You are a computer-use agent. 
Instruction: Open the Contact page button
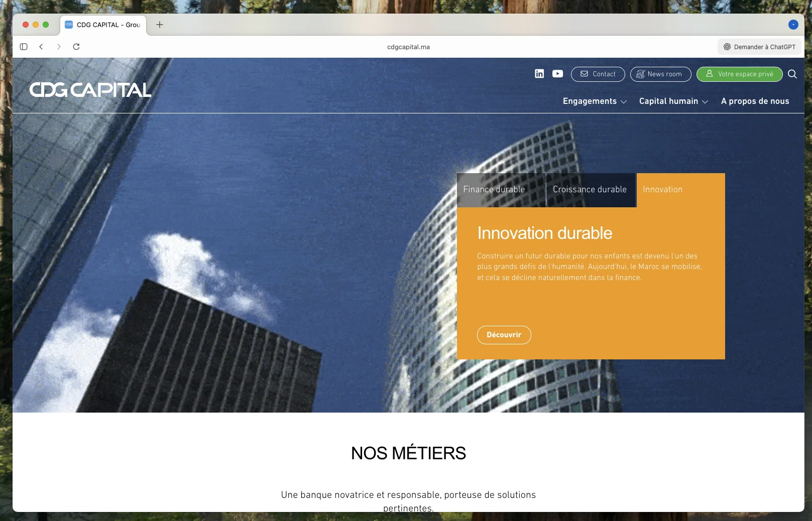[x=598, y=74]
